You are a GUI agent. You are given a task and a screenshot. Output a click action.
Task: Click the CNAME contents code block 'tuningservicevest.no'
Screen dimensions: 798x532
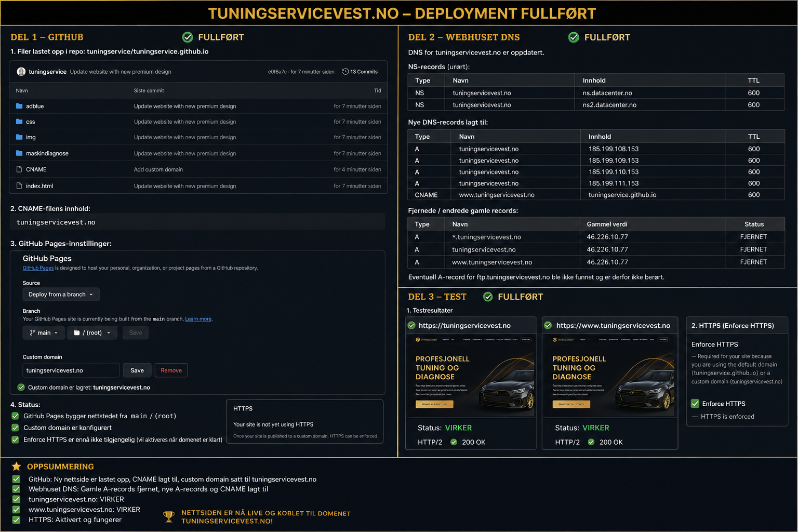[x=197, y=222]
